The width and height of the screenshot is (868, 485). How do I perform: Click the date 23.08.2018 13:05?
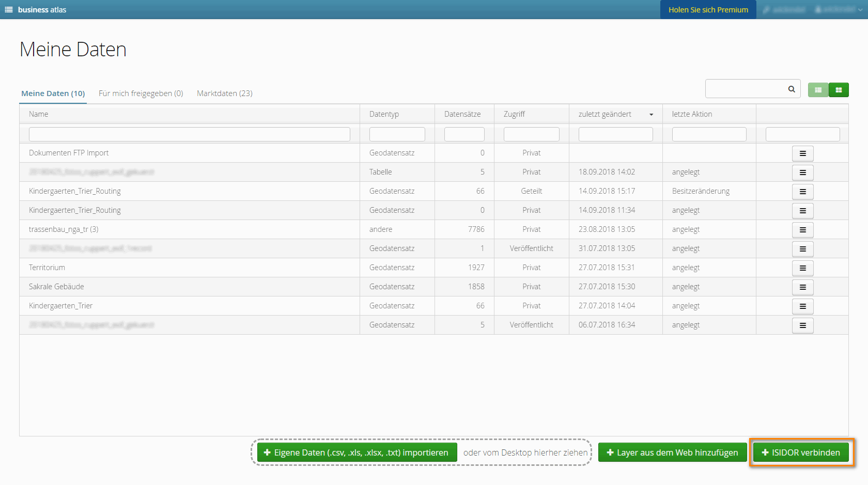point(607,229)
